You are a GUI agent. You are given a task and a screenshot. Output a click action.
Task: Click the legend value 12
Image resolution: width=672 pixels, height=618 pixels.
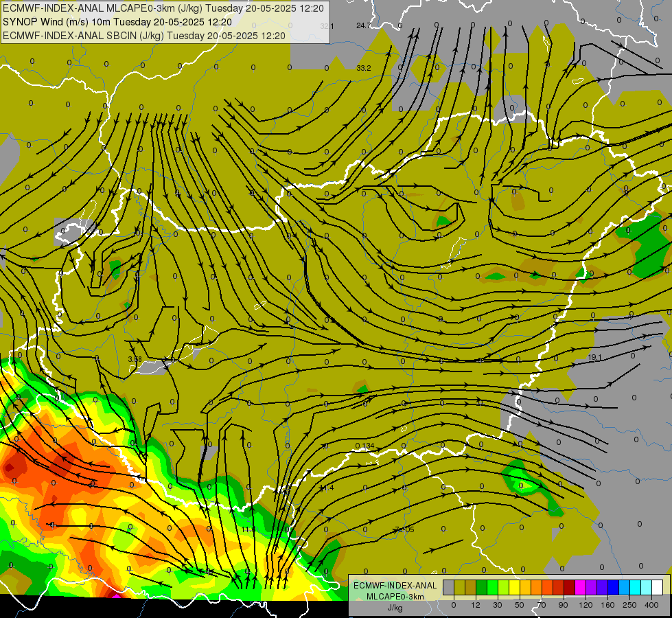(476, 605)
